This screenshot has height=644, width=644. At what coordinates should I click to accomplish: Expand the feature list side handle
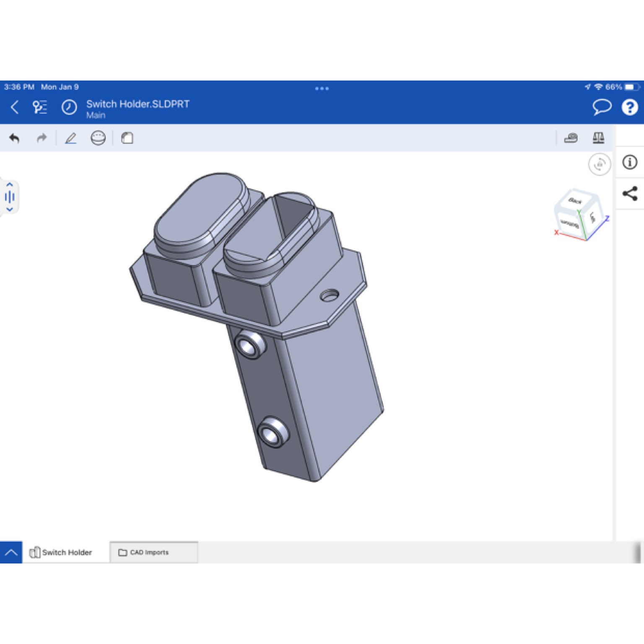pyautogui.click(x=9, y=197)
